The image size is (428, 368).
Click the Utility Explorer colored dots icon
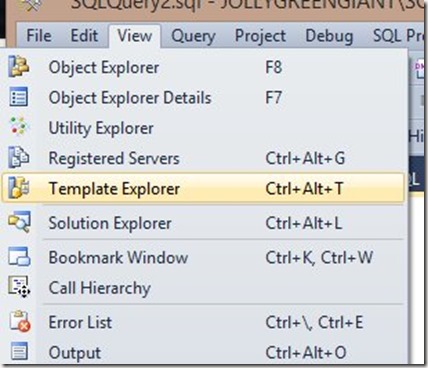coord(18,126)
